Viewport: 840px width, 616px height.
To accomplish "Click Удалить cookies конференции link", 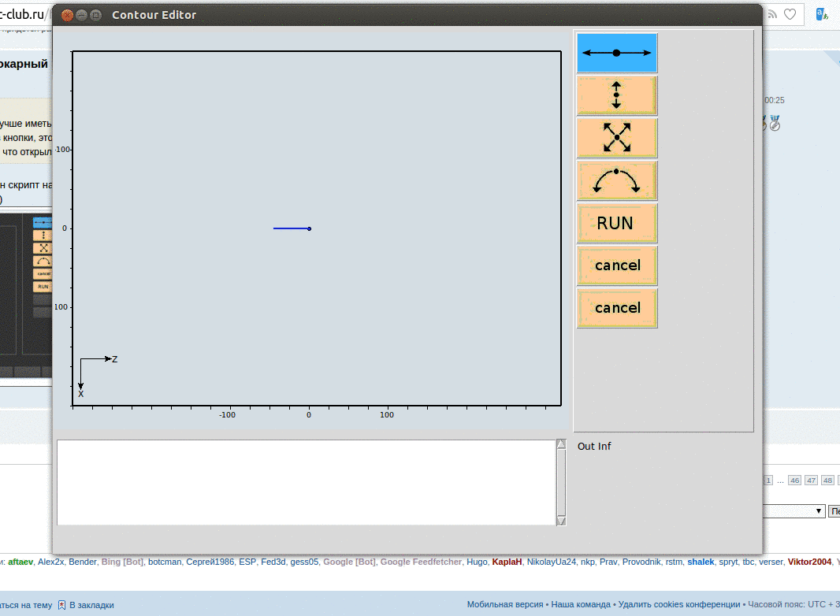I will click(x=679, y=604).
